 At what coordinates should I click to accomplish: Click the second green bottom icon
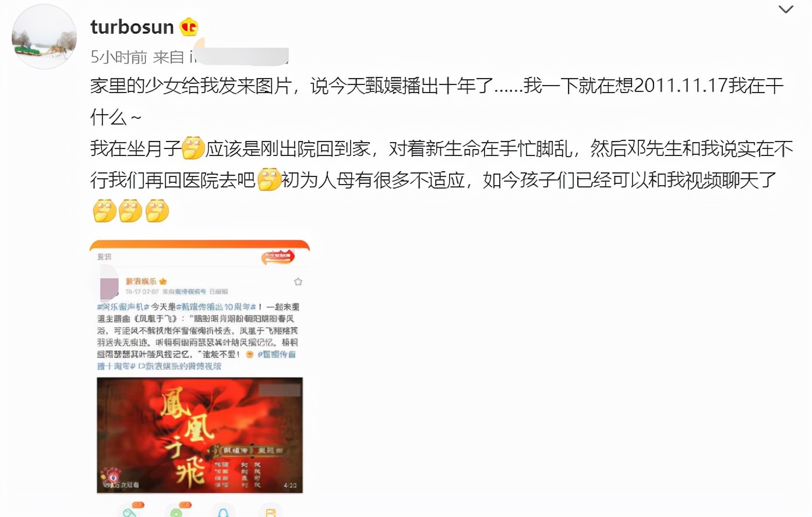(177, 510)
